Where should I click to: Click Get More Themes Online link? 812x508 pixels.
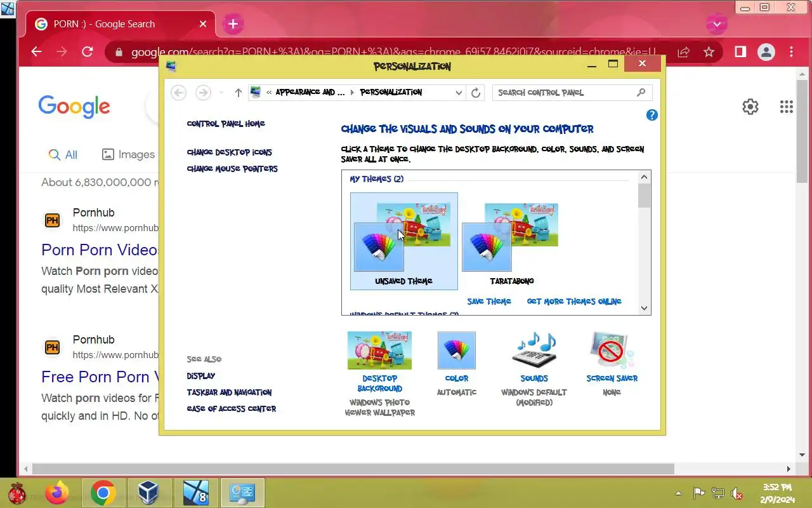[x=574, y=302]
